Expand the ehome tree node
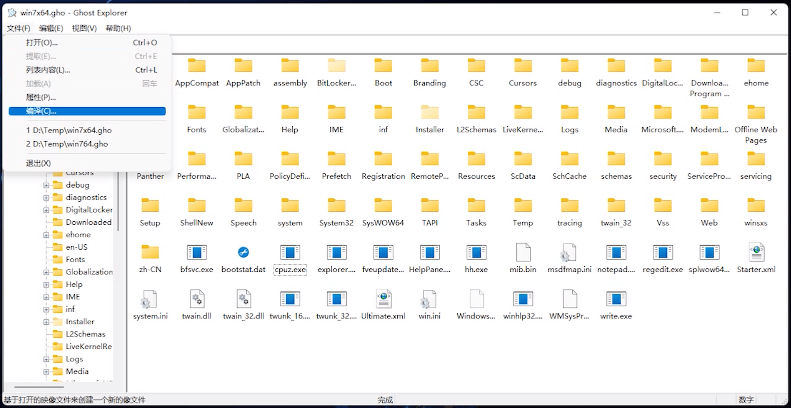 [x=46, y=235]
